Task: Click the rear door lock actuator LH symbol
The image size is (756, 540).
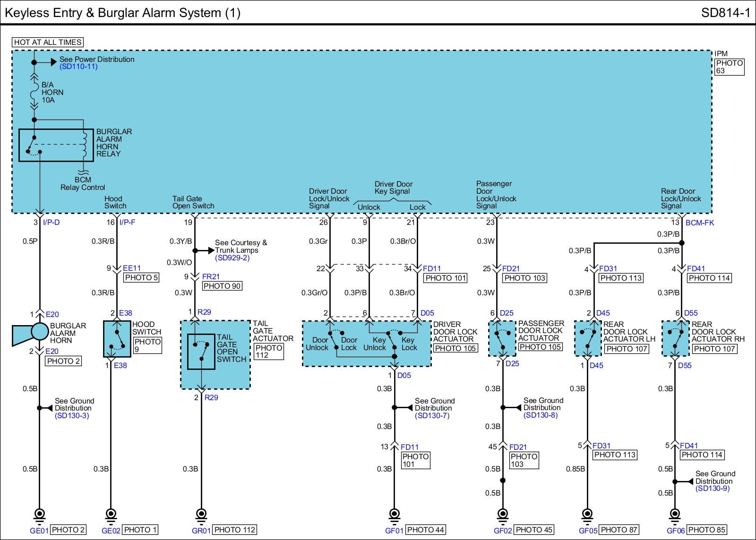Action: [588, 339]
